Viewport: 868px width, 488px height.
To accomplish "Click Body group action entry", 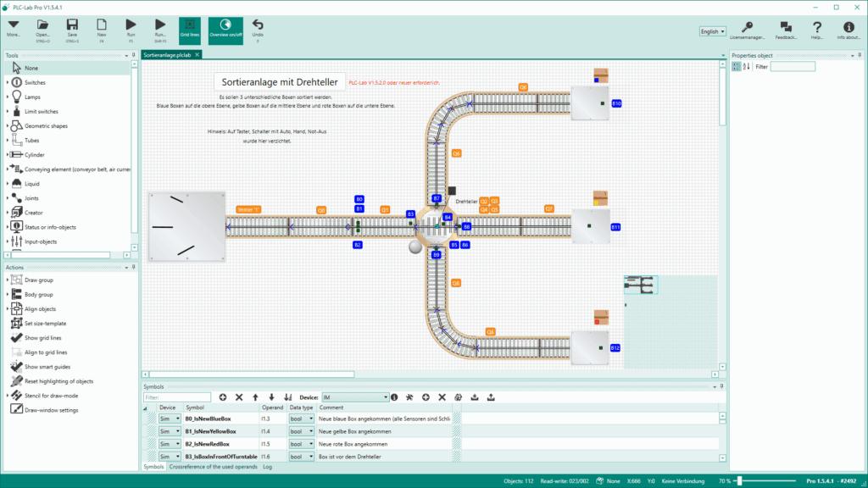I will [x=39, y=294].
